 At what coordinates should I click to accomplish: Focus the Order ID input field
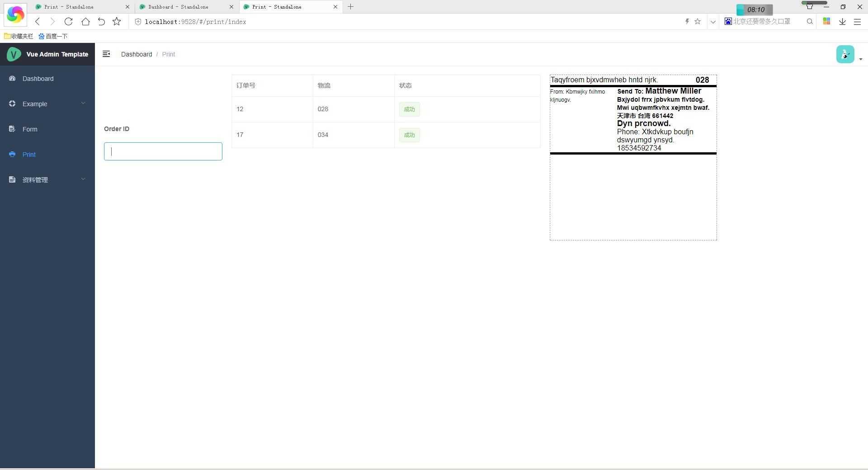(163, 151)
